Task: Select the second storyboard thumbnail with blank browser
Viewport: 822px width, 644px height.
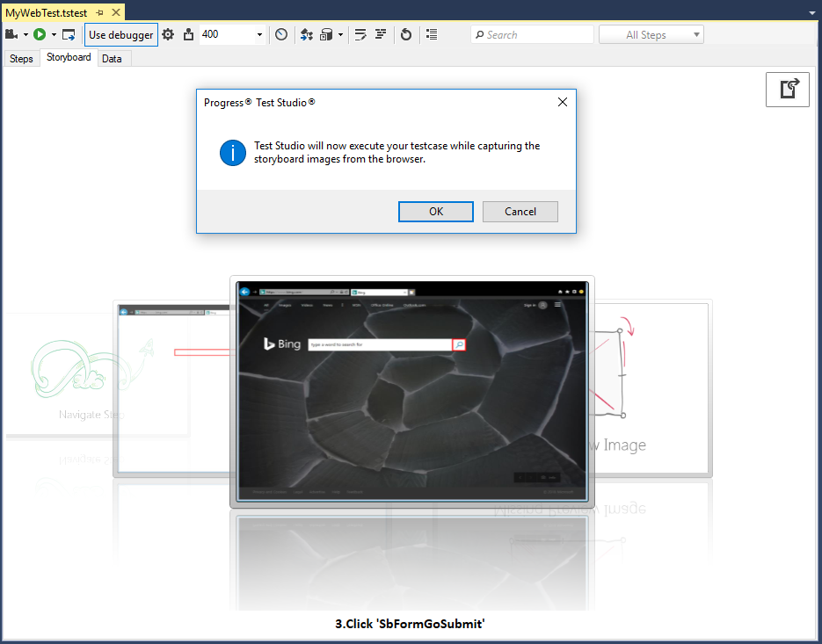Action: [172, 389]
